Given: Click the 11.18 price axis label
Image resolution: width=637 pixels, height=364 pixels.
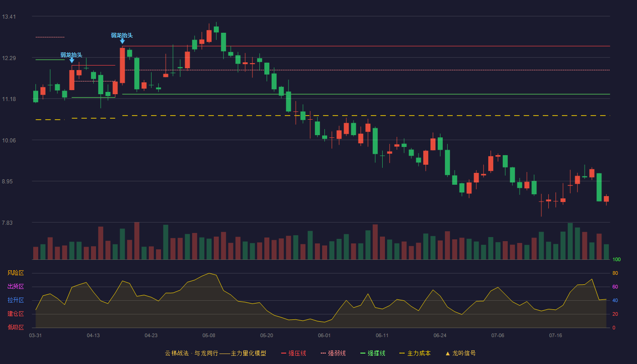Looking at the screenshot, I should (x=9, y=99).
